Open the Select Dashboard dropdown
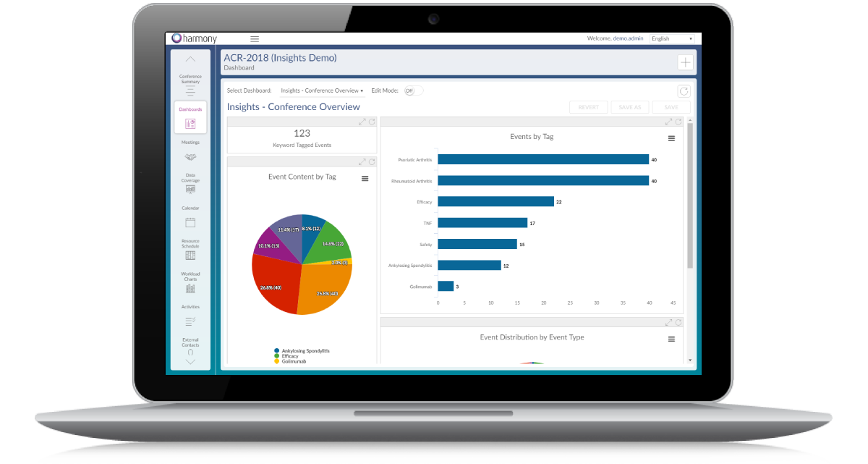The height and width of the screenshot is (464, 868). pyautogui.click(x=322, y=91)
